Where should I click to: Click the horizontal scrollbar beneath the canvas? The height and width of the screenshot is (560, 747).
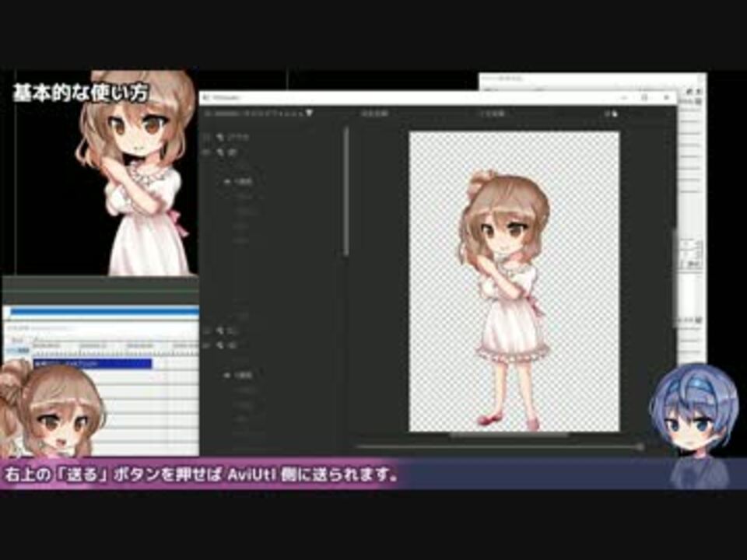509,434
